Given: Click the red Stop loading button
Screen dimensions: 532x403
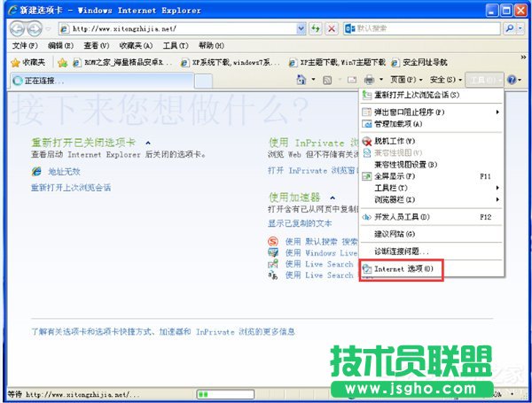Looking at the screenshot, I should click(x=331, y=28).
